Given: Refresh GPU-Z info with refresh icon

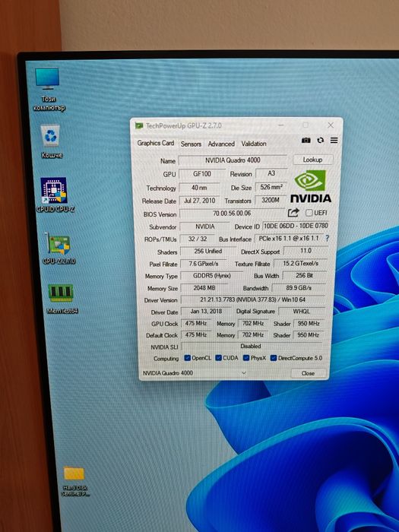Looking at the screenshot, I should [x=320, y=140].
